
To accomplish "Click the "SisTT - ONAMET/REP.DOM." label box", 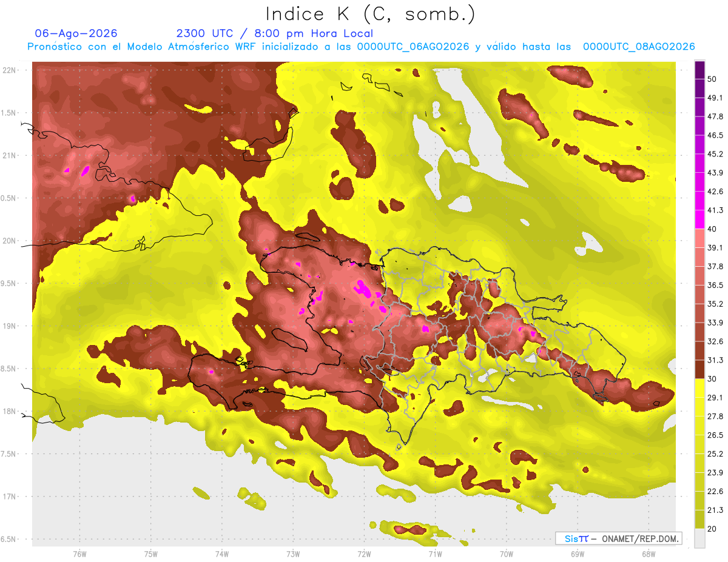I will tap(618, 538).
